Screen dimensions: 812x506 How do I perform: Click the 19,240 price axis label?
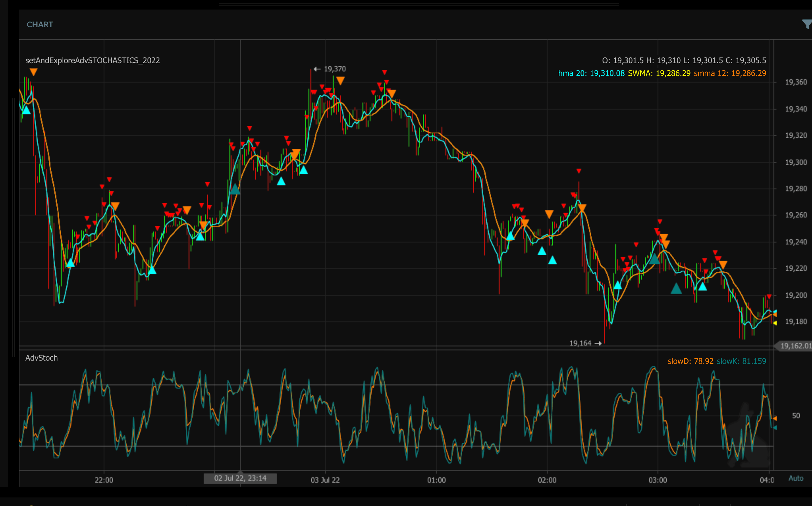(x=796, y=241)
